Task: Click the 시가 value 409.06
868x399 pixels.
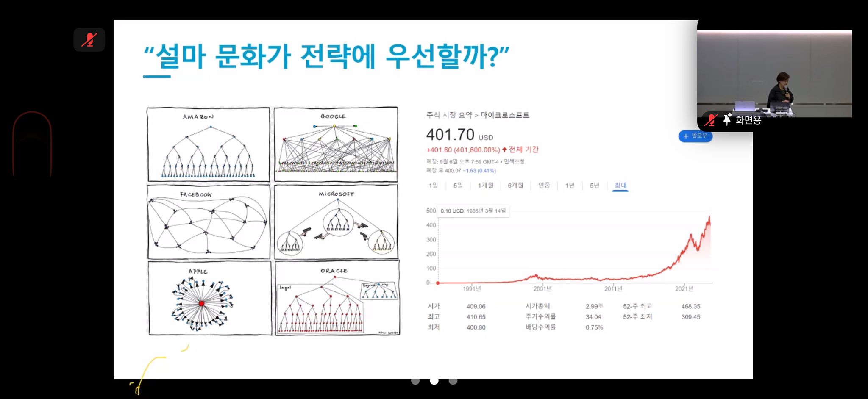Action: point(476,306)
